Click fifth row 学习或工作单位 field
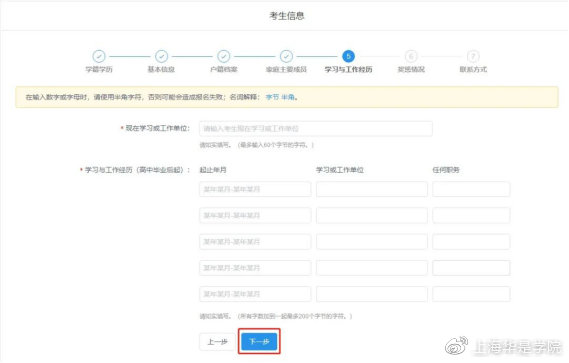Screen dimensions: 569x363 click(x=372, y=294)
